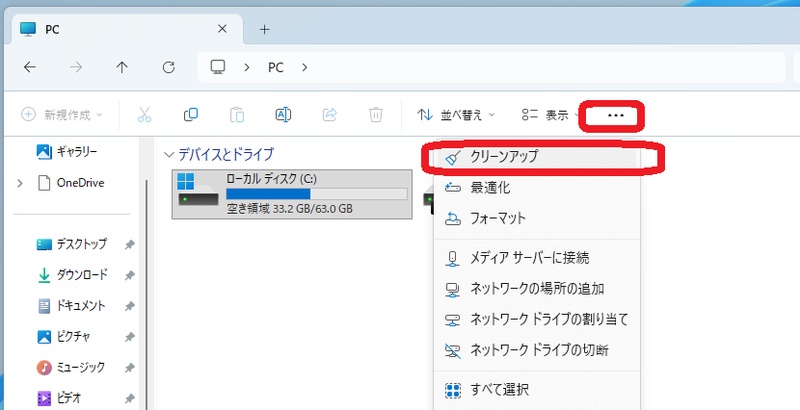Expand the OneDrive tree node
The height and width of the screenshot is (410, 800).
(20, 183)
